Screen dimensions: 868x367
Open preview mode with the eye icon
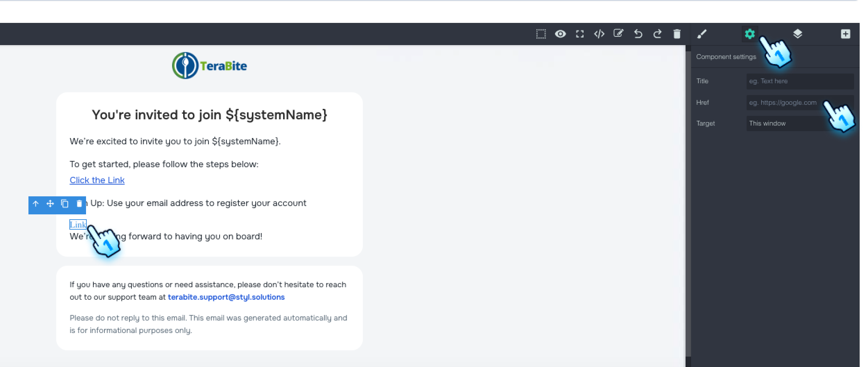click(561, 34)
